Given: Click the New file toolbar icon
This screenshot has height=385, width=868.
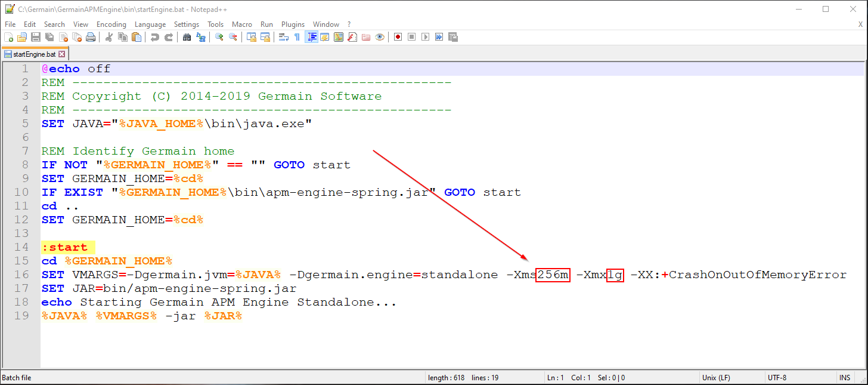Looking at the screenshot, I should [8, 37].
